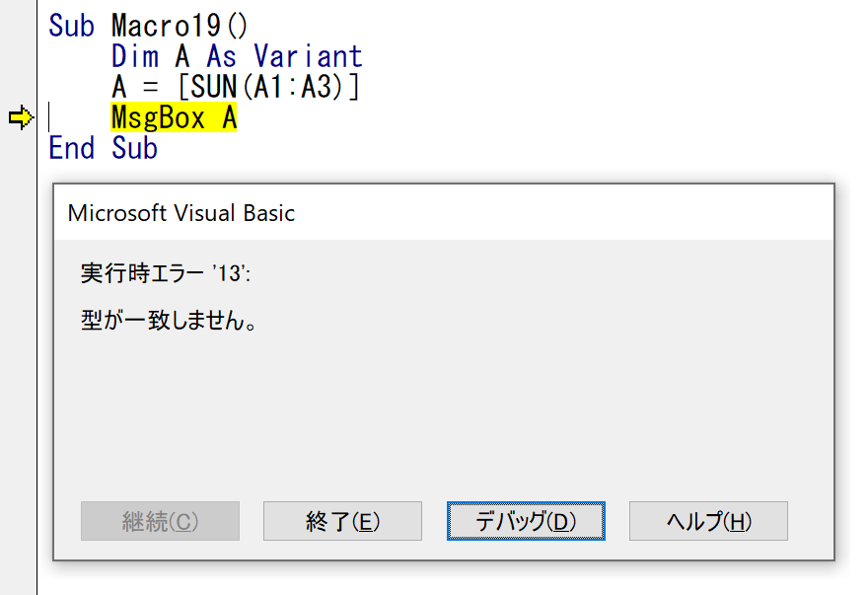Click the Sub Macro19() line
The height and width of the screenshot is (595, 868).
148,26
